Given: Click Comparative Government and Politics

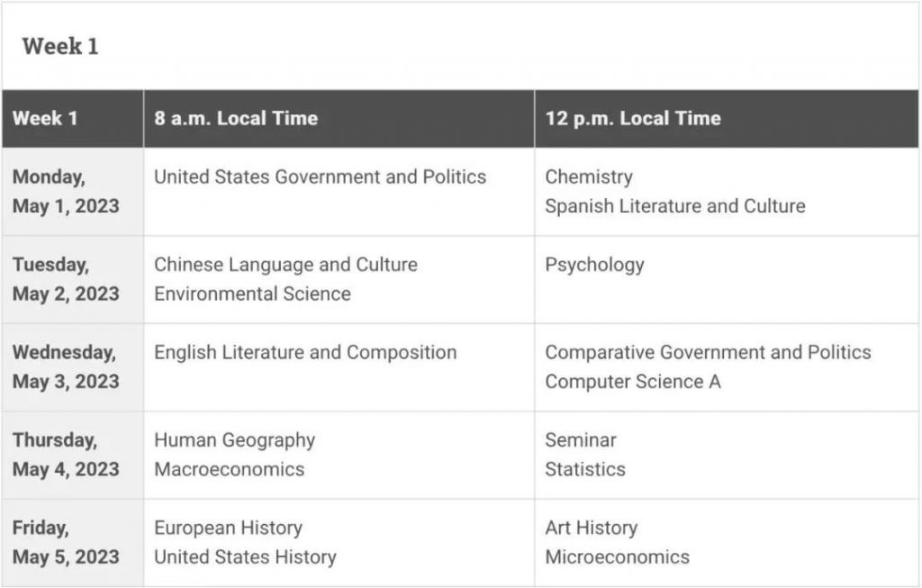Looking at the screenshot, I should (708, 352).
